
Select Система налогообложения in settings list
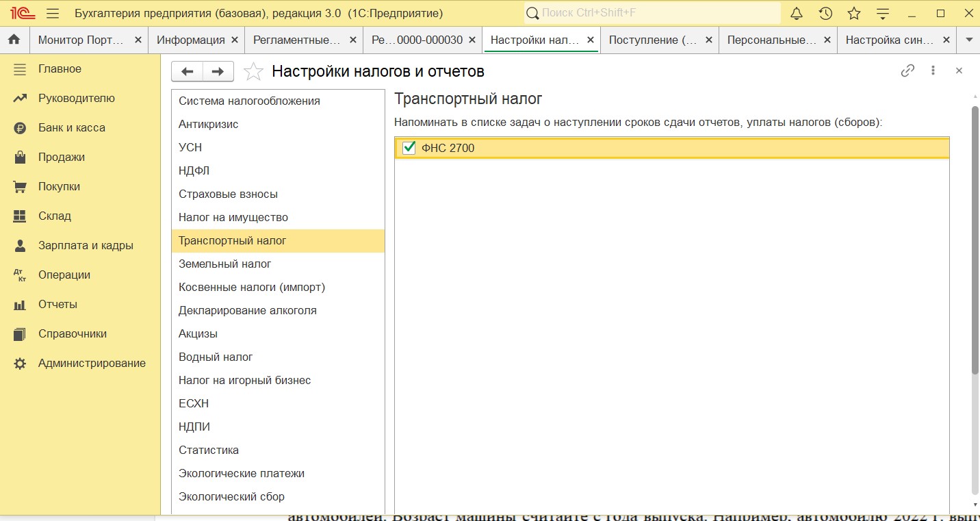click(278, 101)
